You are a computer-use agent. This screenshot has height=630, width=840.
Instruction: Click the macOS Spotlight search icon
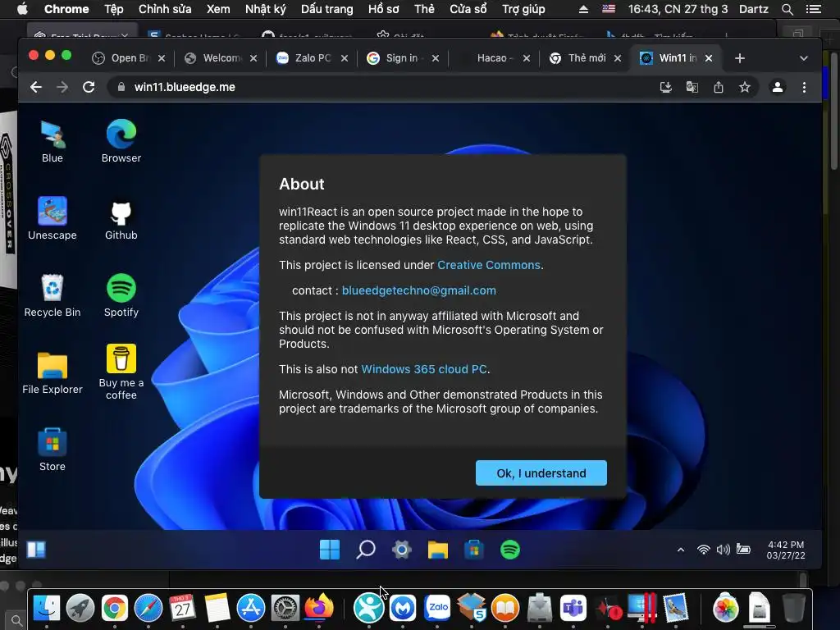787,9
